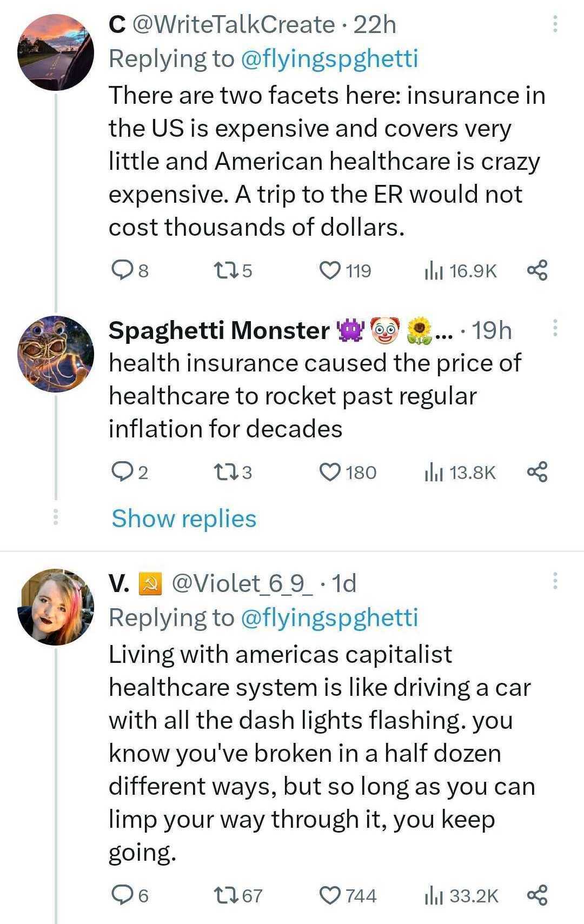This screenshot has width=584, height=924.
Task: View Violet_6_9_'s avatar photo
Action: (56, 607)
